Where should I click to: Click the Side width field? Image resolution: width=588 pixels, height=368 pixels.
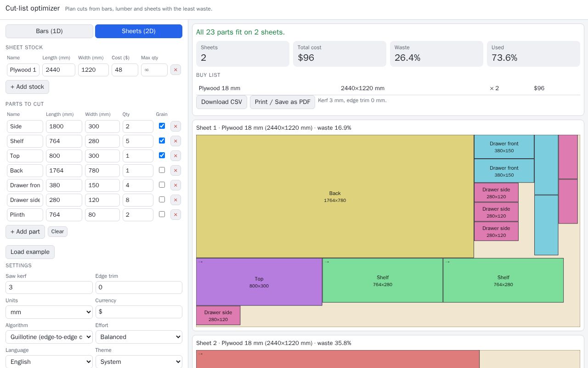coord(102,126)
